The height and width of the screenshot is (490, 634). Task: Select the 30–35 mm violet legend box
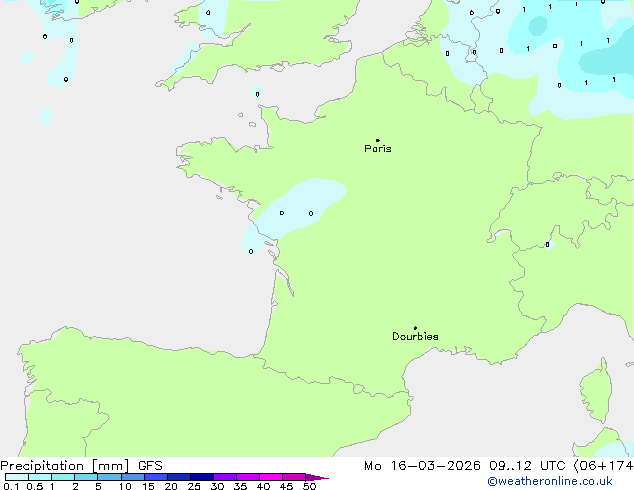click(x=224, y=477)
